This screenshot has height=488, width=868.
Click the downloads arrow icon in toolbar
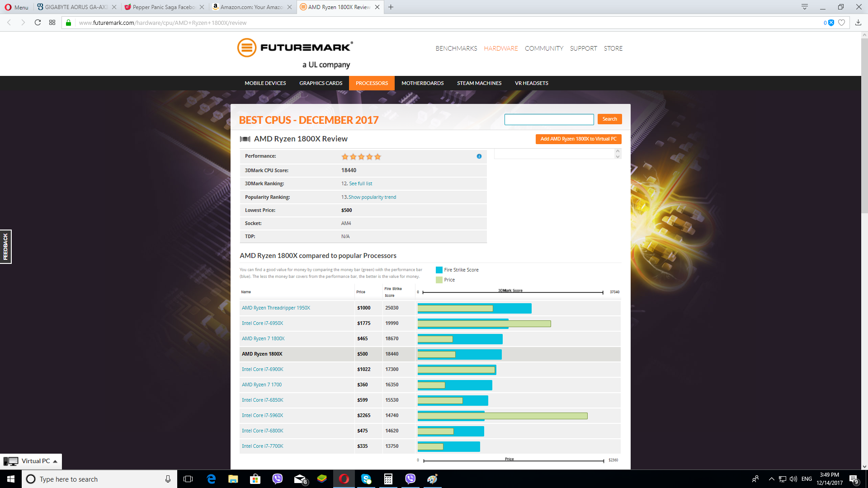coord(858,23)
